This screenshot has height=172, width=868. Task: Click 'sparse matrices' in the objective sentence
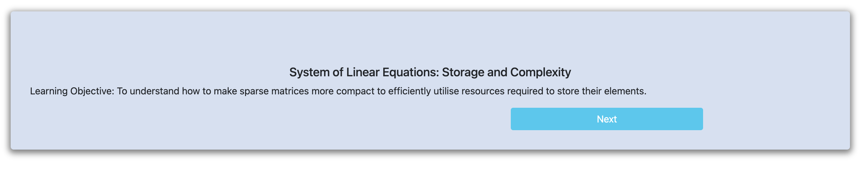[x=274, y=91]
